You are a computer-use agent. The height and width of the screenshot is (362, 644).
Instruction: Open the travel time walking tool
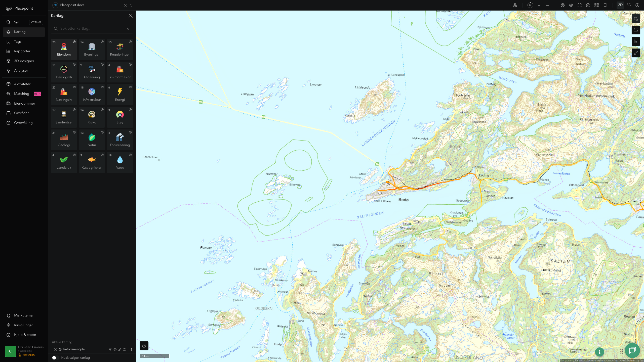636,53
